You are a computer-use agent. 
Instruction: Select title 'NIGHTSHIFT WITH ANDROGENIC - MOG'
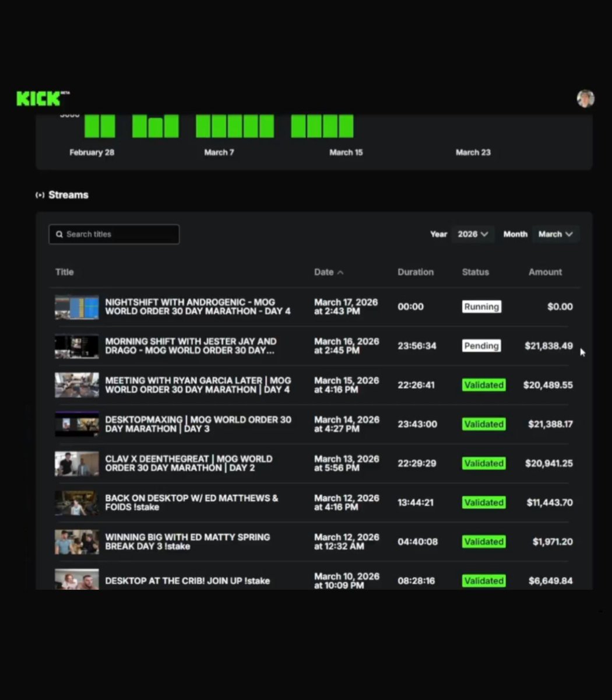tap(190, 302)
